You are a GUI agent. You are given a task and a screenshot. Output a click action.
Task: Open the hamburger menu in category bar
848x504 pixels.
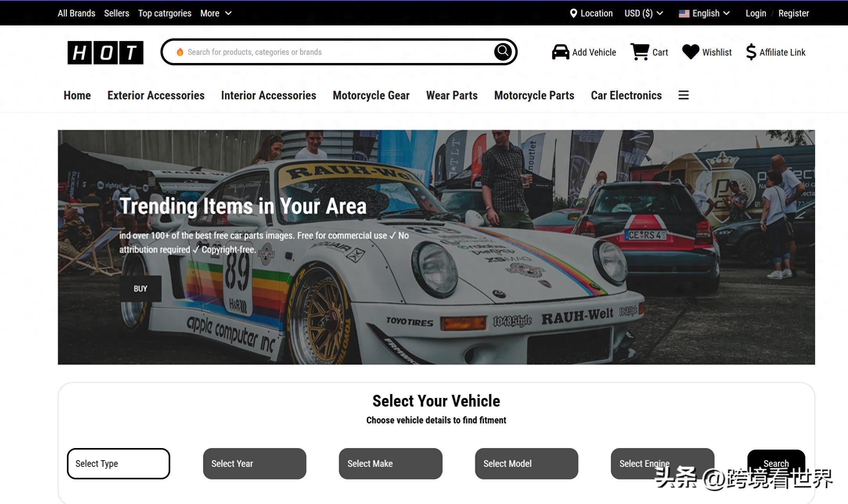(x=683, y=95)
